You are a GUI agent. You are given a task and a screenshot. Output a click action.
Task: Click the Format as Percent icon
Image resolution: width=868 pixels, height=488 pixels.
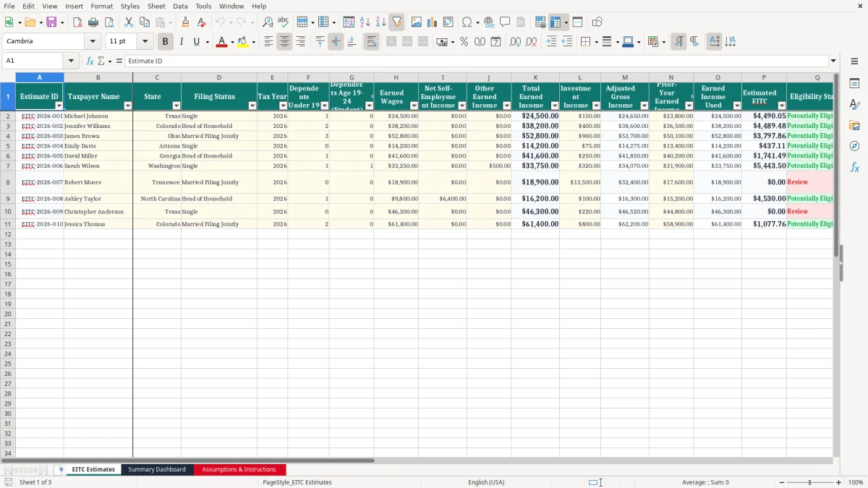tap(464, 42)
